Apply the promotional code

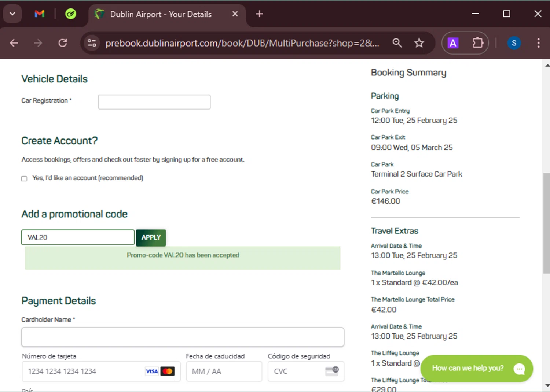pyautogui.click(x=151, y=237)
